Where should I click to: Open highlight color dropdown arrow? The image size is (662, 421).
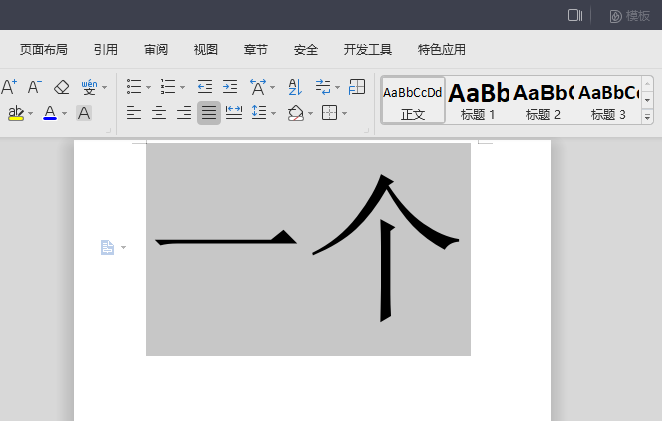[30, 113]
